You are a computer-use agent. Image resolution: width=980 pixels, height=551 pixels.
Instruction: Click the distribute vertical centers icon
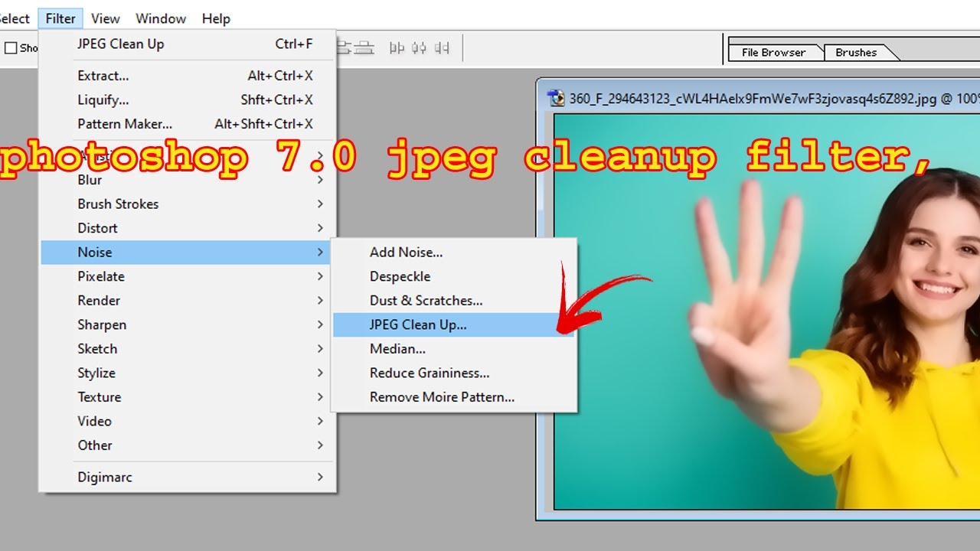click(344, 48)
